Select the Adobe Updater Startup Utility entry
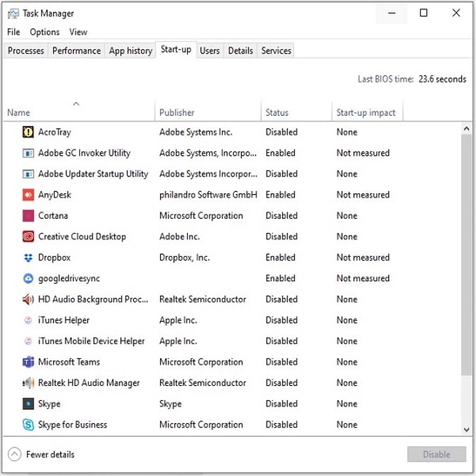This screenshot has width=476, height=476. (93, 174)
